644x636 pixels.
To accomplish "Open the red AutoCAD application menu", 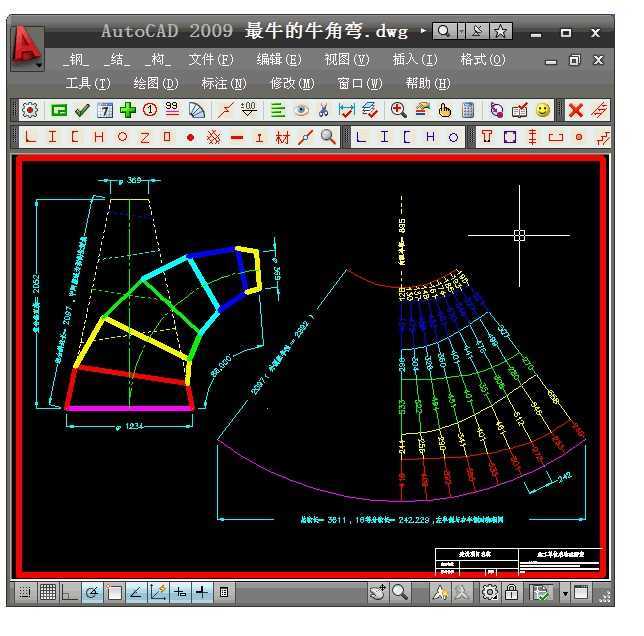I will tap(27, 48).
